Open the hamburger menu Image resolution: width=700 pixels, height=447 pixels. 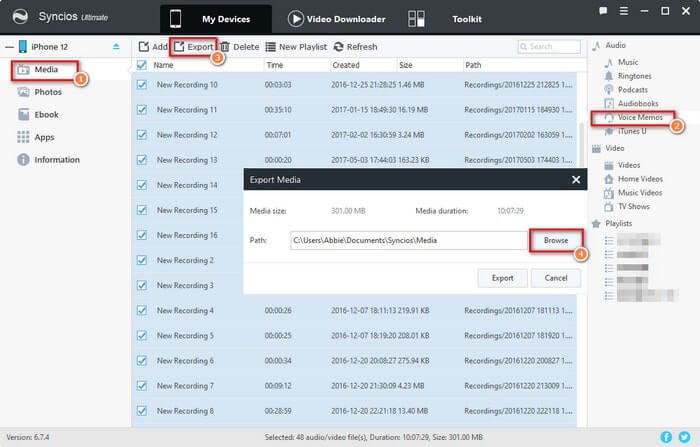pos(624,11)
